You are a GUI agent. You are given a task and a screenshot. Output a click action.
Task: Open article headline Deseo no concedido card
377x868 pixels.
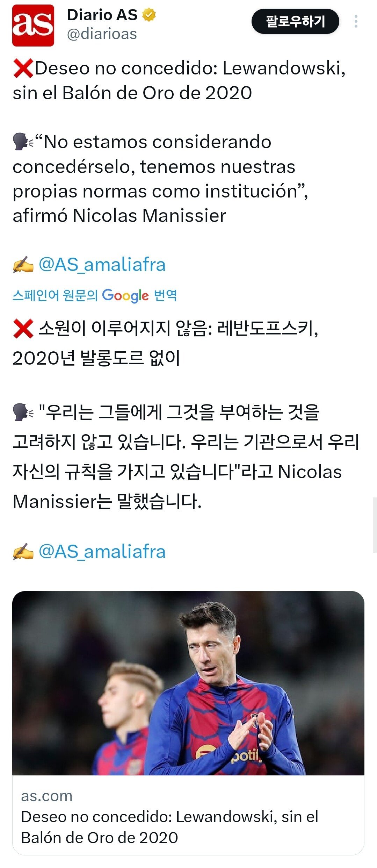tap(170, 827)
